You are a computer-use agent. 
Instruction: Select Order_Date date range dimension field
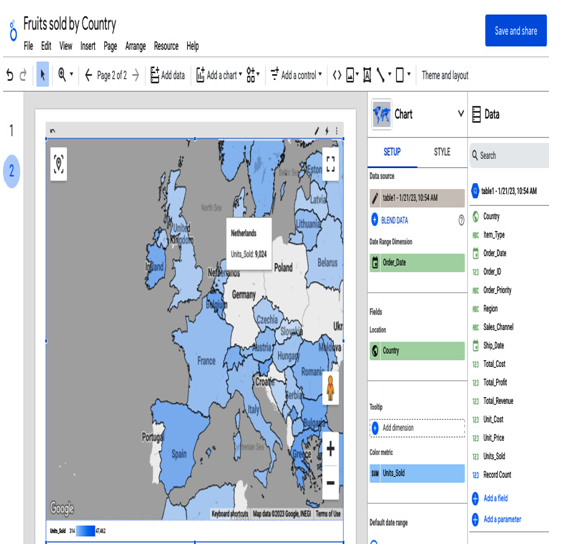point(417,263)
